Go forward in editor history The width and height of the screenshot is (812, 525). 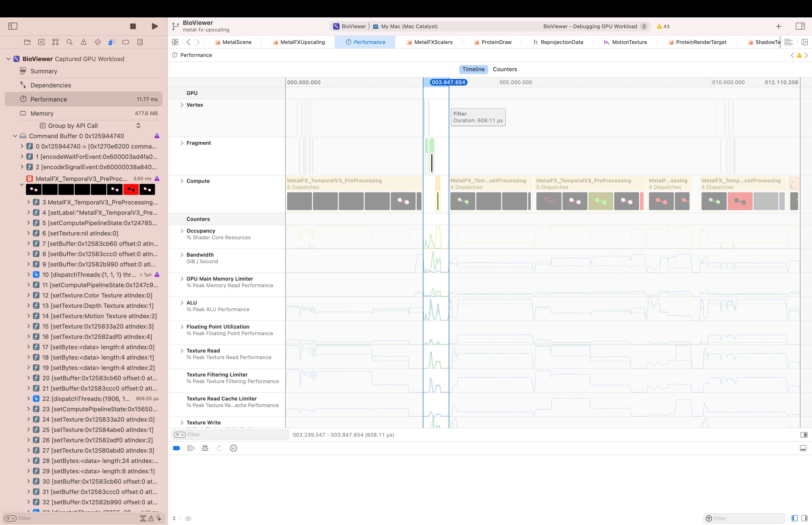point(198,42)
